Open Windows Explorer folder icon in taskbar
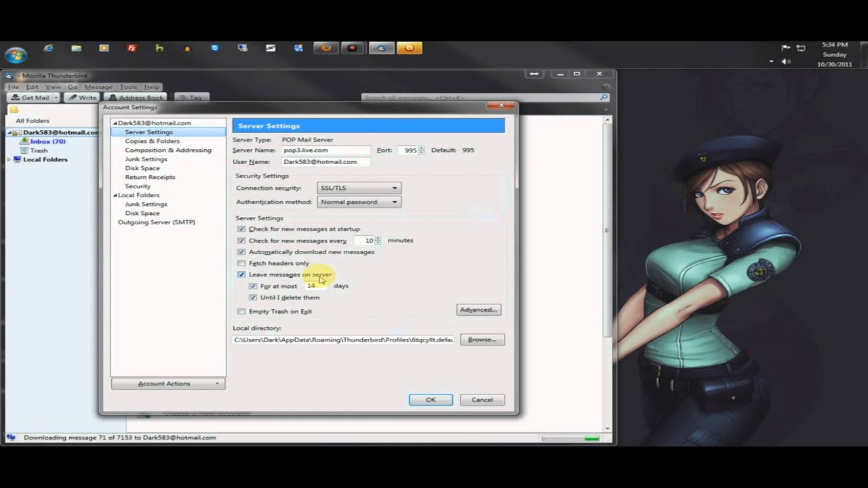The image size is (868, 488). 77,48
